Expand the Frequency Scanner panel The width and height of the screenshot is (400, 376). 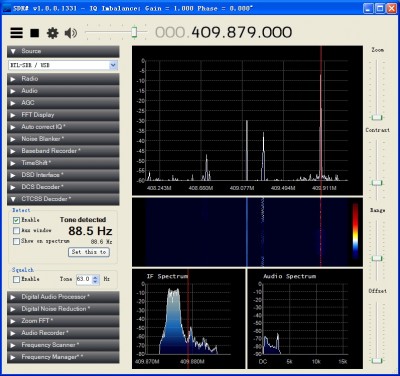coord(63,345)
